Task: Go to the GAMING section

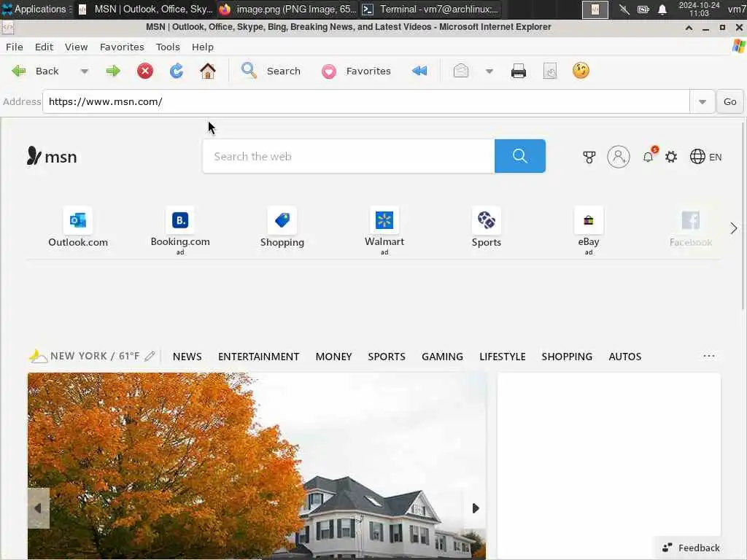Action: point(442,356)
